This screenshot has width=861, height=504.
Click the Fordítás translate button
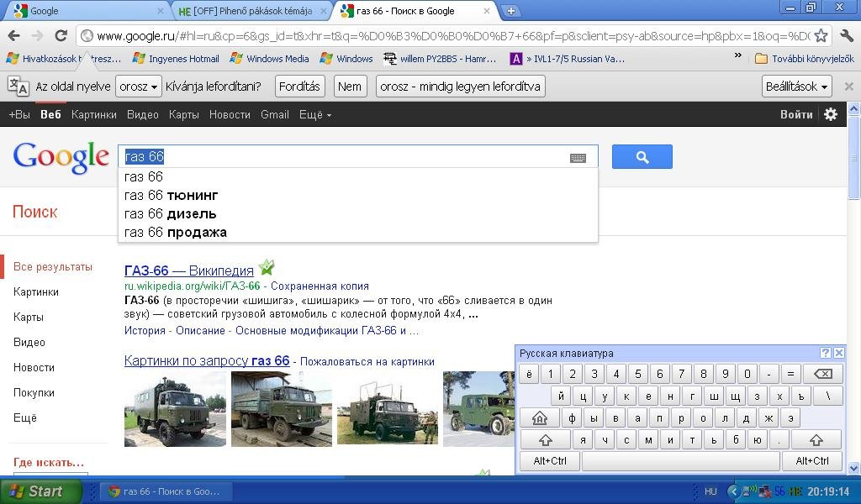(x=299, y=87)
